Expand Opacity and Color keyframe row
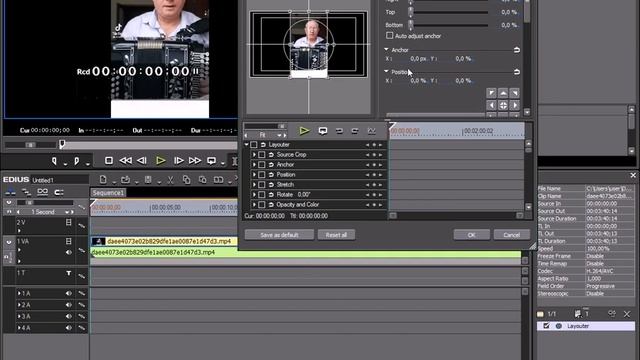The width and height of the screenshot is (640, 360). tap(254, 204)
